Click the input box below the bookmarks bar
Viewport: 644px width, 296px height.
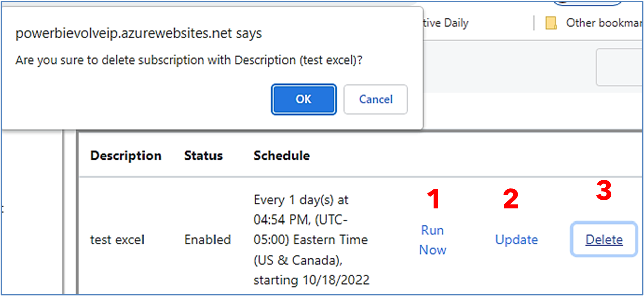tap(619, 67)
